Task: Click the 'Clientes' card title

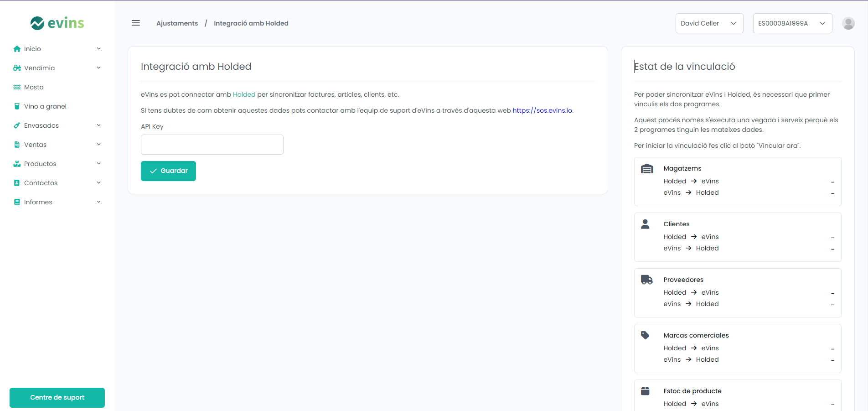Action: [677, 224]
